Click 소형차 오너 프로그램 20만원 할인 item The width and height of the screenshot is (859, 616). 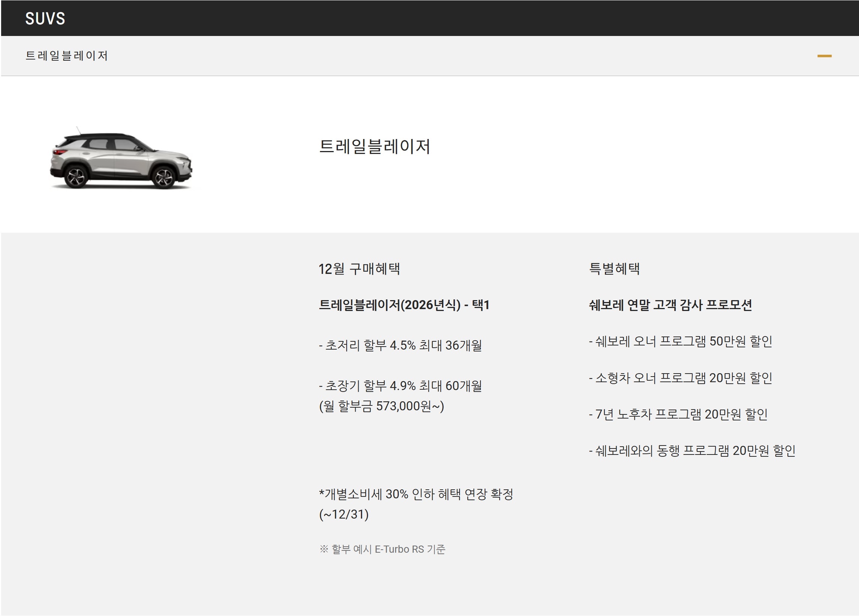pyautogui.click(x=681, y=378)
